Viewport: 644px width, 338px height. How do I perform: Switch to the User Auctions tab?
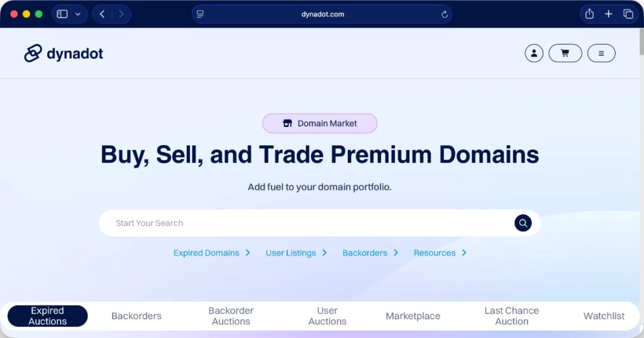[327, 316]
